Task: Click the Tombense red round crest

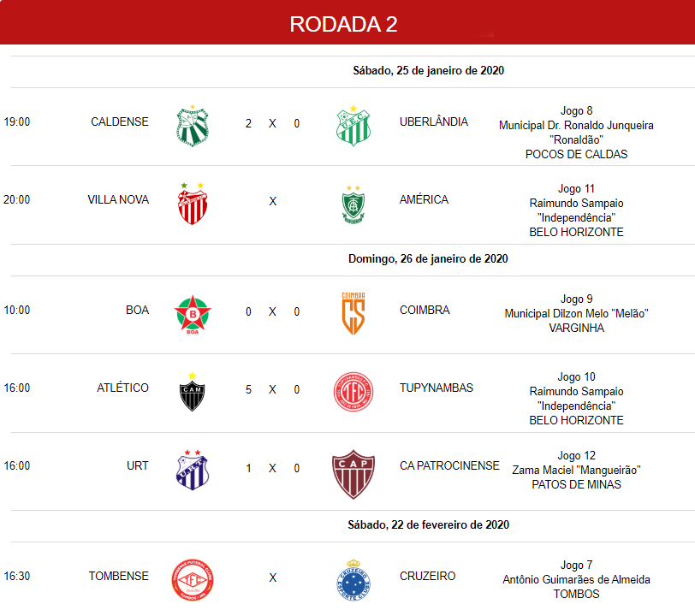Action: (193, 580)
